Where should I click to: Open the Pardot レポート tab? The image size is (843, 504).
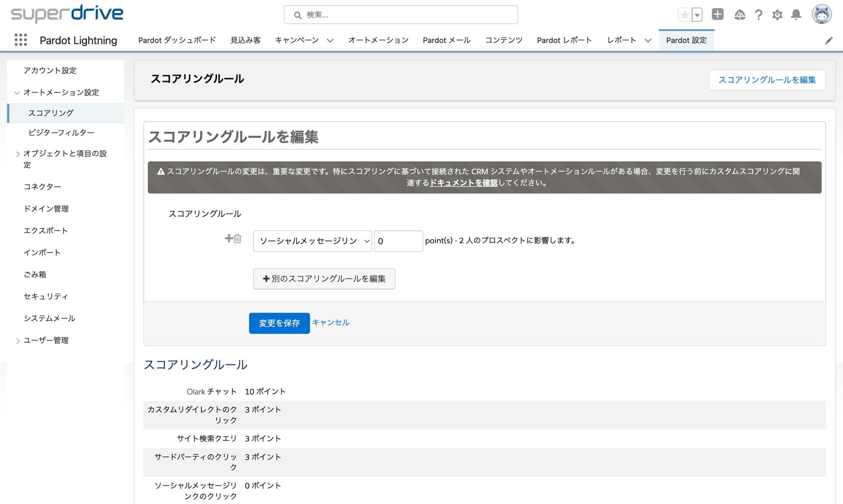pyautogui.click(x=564, y=40)
